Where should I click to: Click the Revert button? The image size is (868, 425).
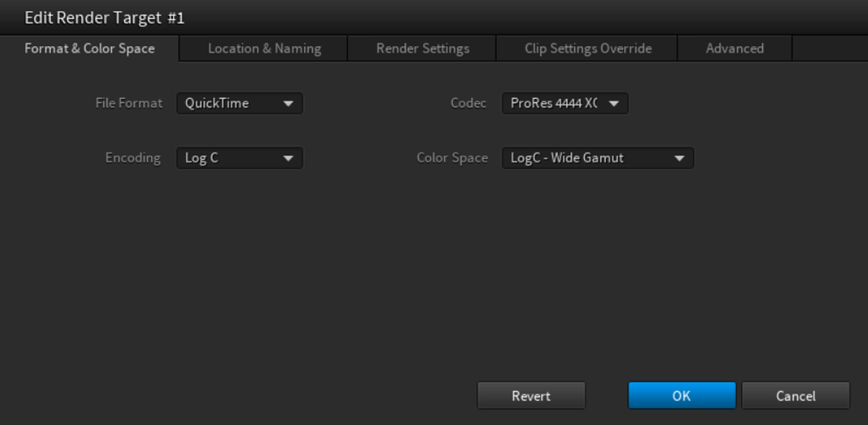coord(531,396)
